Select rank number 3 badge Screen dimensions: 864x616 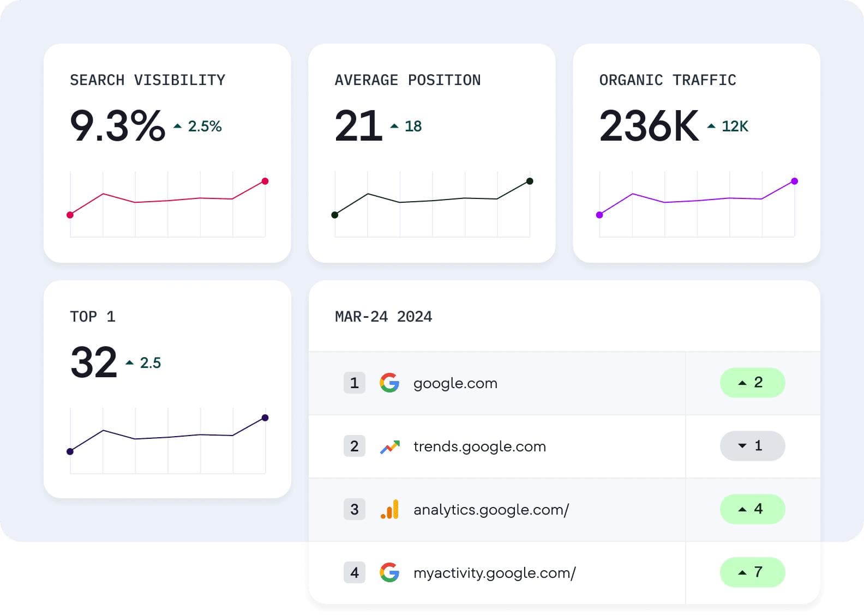click(x=355, y=509)
